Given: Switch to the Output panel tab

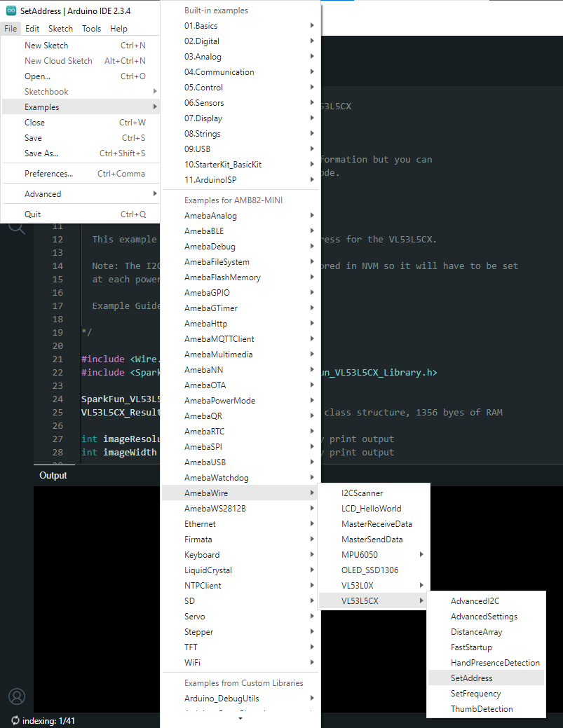Looking at the screenshot, I should coord(53,475).
